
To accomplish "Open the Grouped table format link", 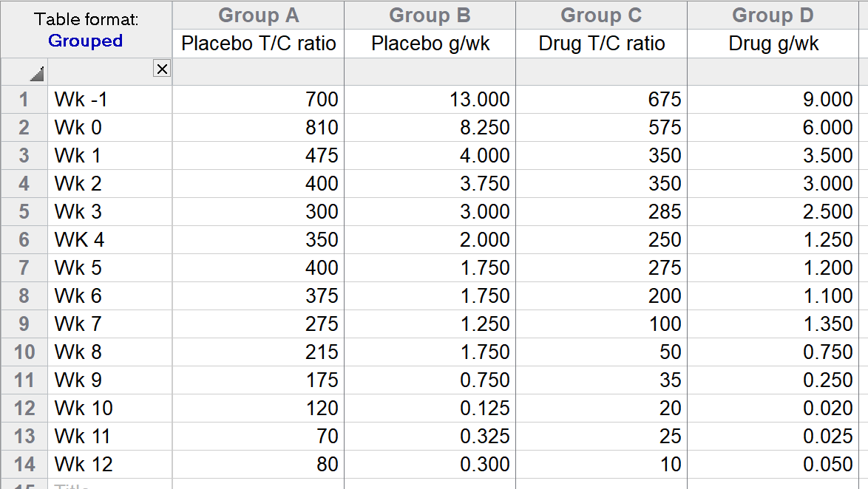I will click(85, 41).
